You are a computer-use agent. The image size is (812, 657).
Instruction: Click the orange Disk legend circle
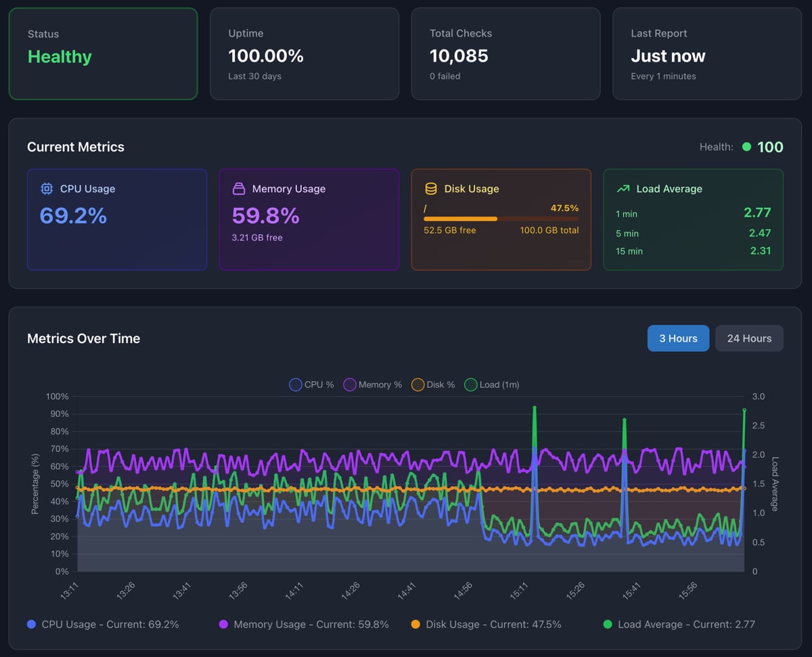(418, 384)
